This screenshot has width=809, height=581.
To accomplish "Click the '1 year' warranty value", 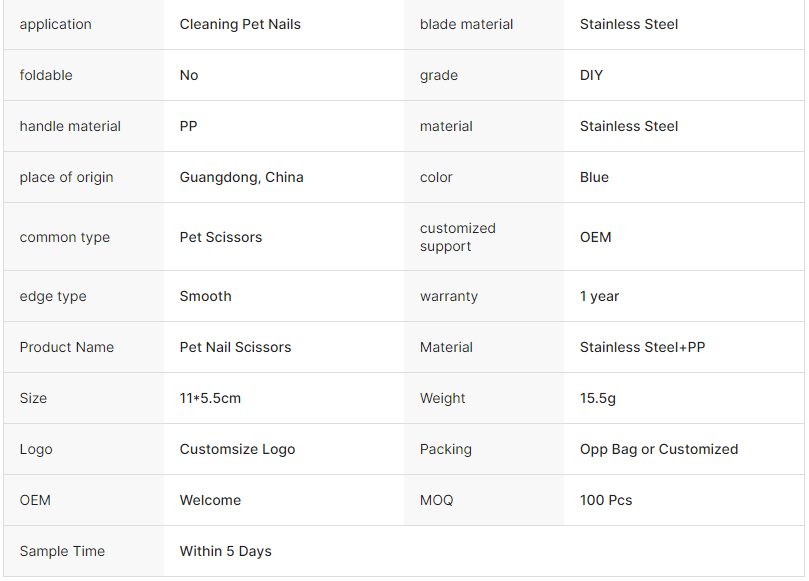I will coord(599,296).
